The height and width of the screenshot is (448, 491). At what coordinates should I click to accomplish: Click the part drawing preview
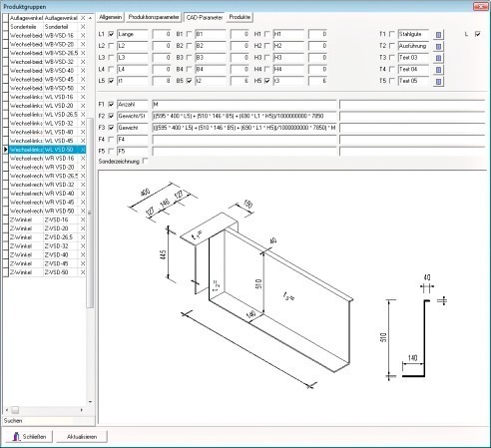[292, 297]
